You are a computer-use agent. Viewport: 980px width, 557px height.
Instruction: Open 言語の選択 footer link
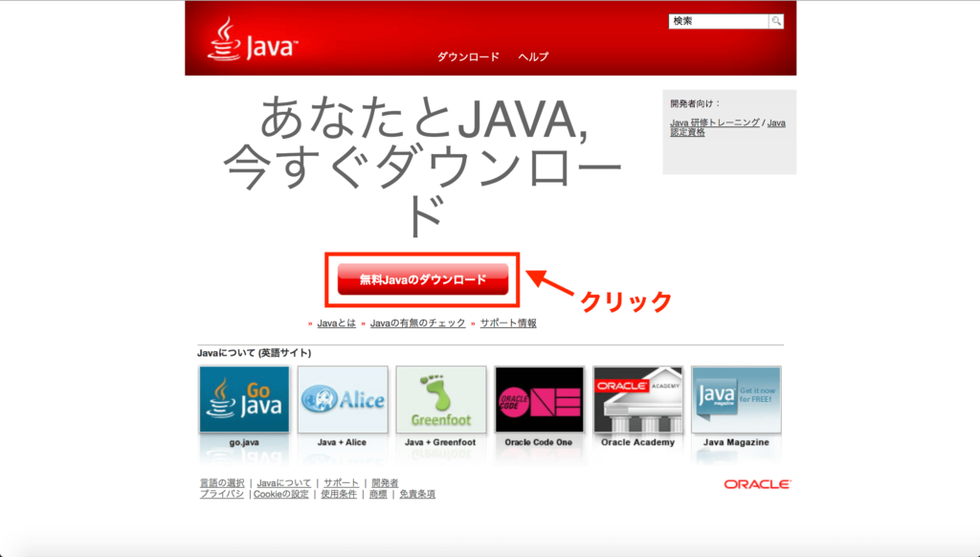(222, 482)
